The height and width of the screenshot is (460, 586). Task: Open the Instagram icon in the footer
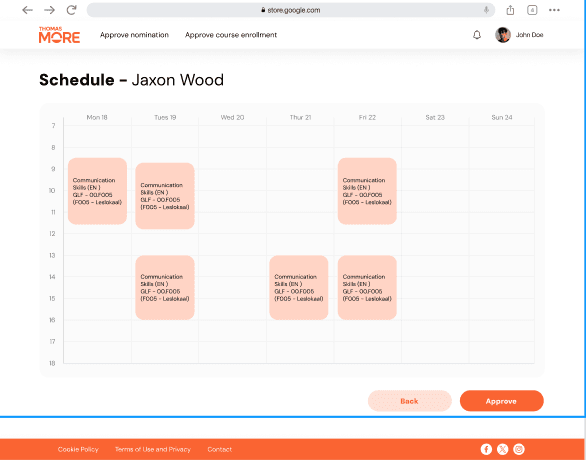(519, 449)
